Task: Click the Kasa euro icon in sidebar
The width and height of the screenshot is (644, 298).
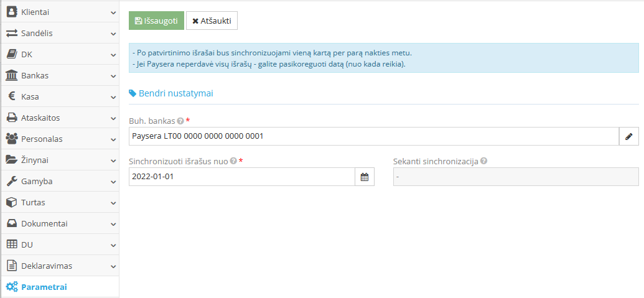Action: 11,96
